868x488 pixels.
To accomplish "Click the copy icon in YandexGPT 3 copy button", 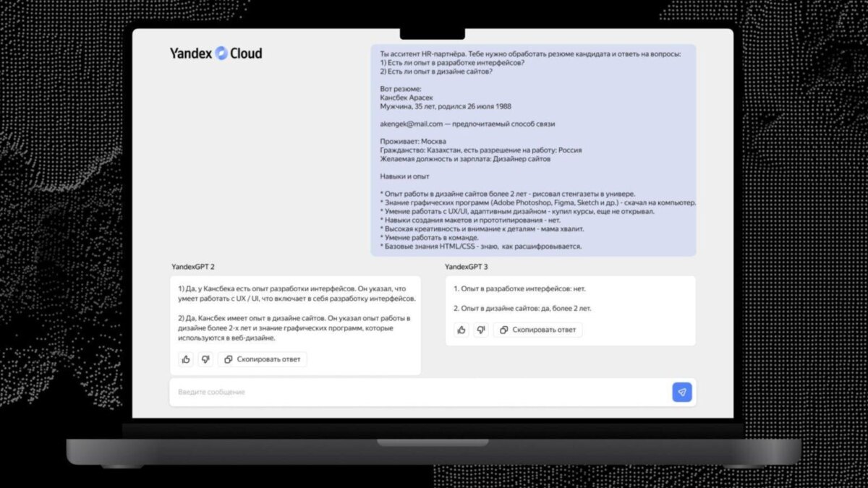I will [x=504, y=330].
